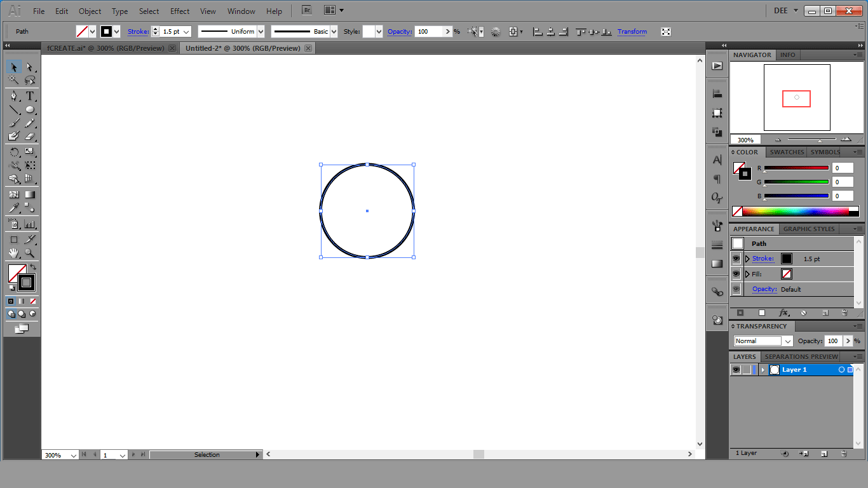Screen dimensions: 868x488
Task: Select the Ellipse tool
Action: pyautogui.click(x=29, y=109)
